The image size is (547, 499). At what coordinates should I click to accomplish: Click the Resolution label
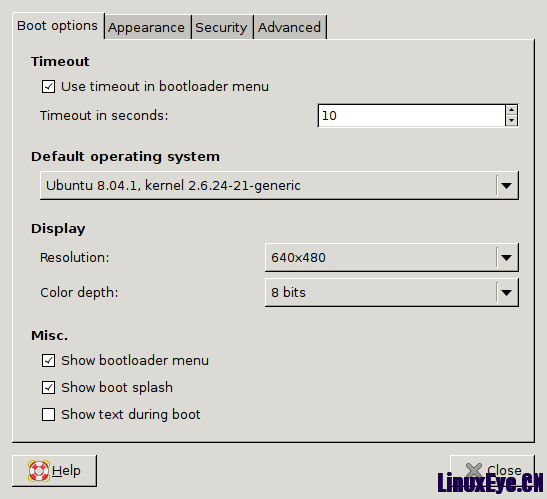point(75,258)
